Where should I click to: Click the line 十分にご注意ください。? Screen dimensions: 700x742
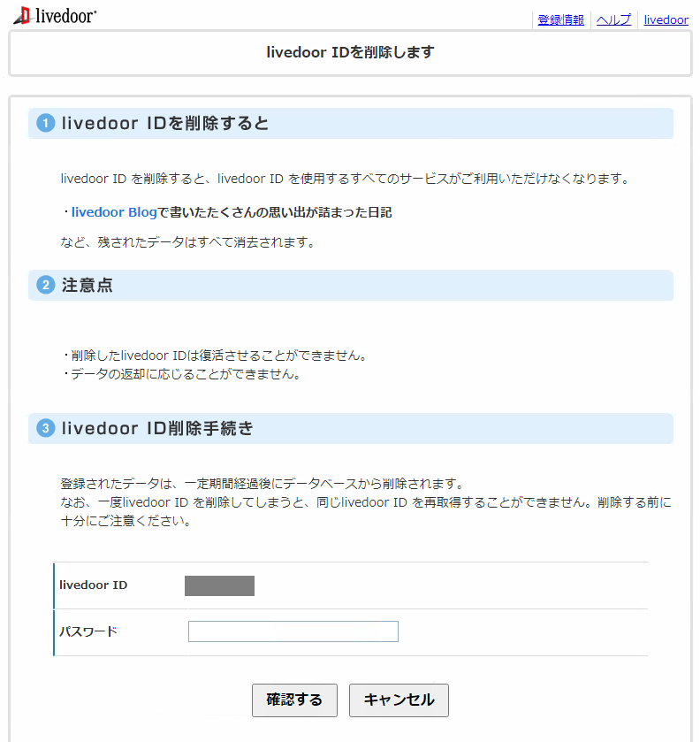(x=126, y=521)
